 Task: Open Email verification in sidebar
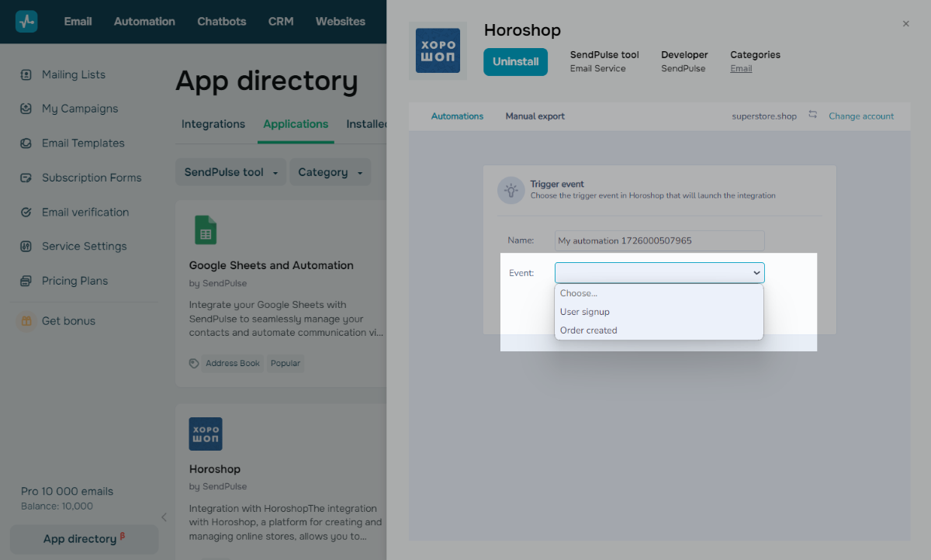[x=84, y=213]
